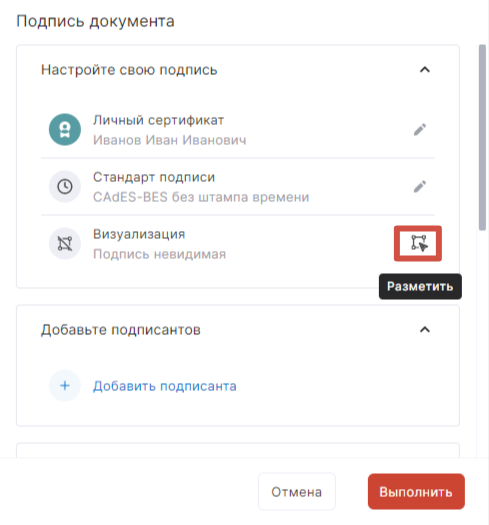Open the Добавить подписанта link
Image resolution: width=489 pixels, height=525 pixels.
tap(164, 386)
